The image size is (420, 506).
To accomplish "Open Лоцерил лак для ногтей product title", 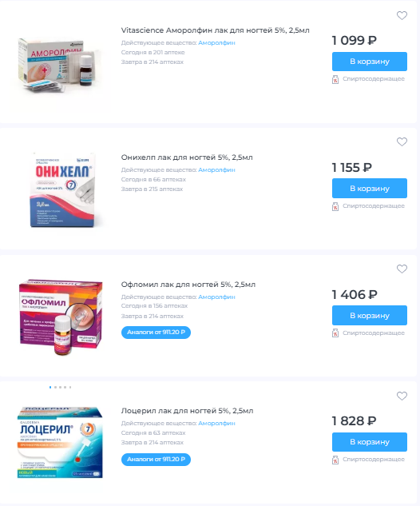I will (x=188, y=411).
